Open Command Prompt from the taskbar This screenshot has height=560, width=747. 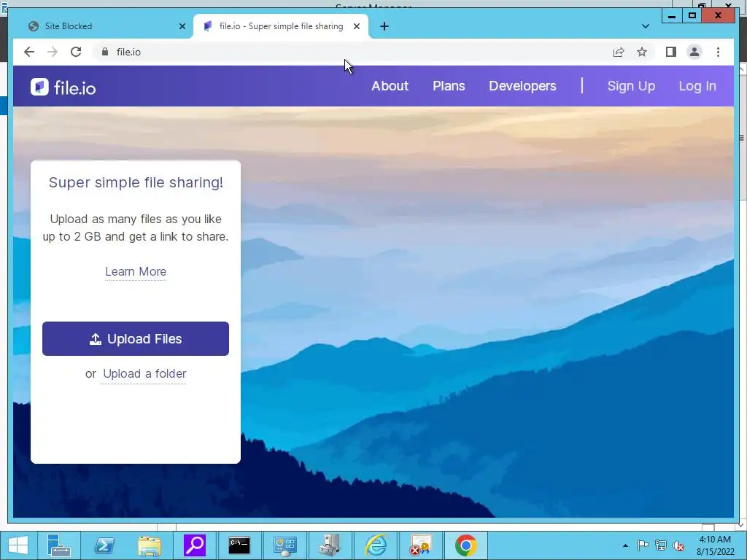239,545
